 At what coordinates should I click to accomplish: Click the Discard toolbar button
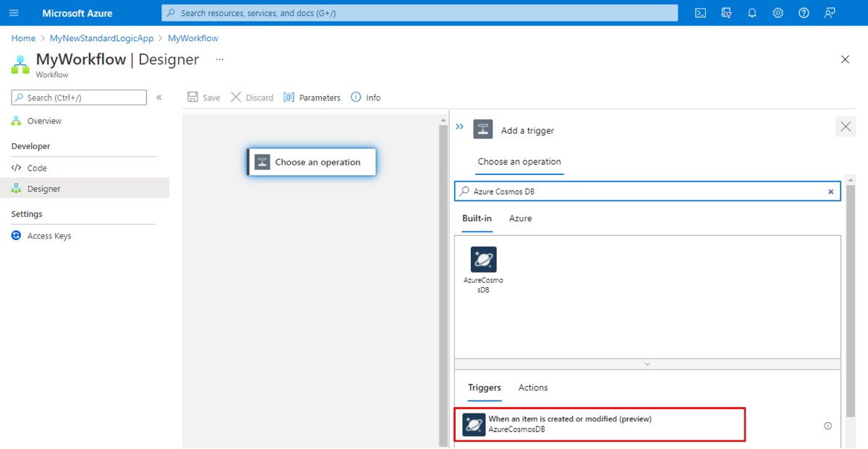point(252,98)
